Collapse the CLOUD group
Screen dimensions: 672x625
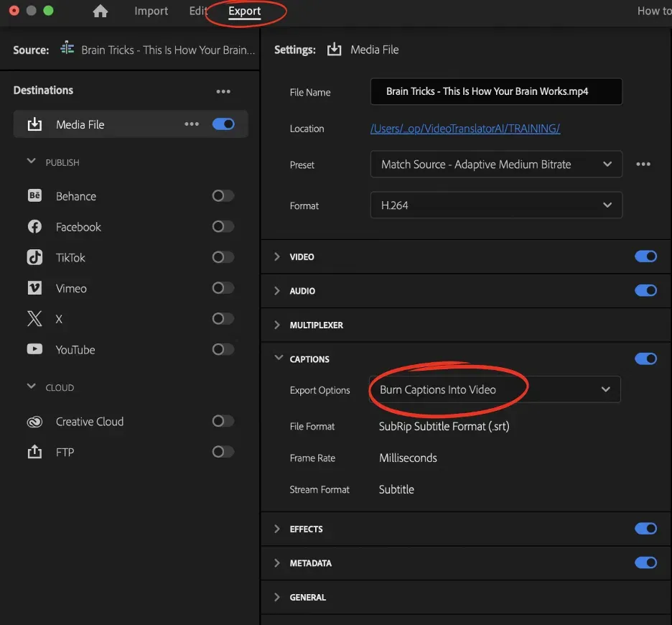click(x=32, y=386)
